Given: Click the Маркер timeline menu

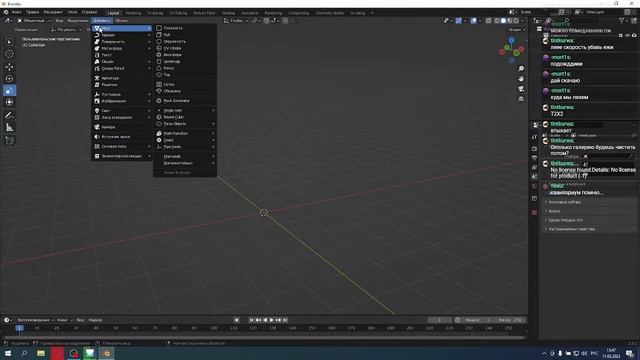Looking at the screenshot, I should 95,320.
